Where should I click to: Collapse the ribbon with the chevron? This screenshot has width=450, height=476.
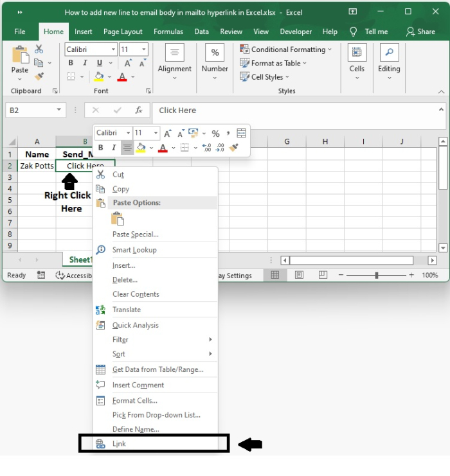pos(441,92)
